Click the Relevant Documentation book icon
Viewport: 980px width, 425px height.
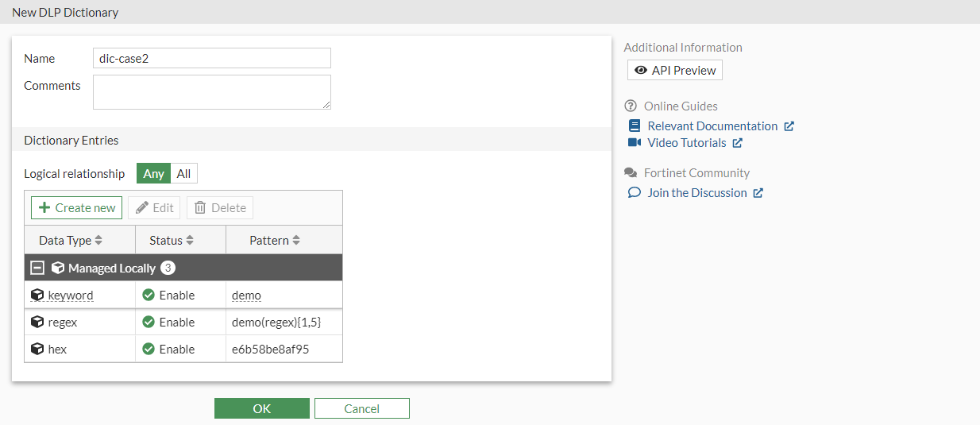[x=634, y=126]
